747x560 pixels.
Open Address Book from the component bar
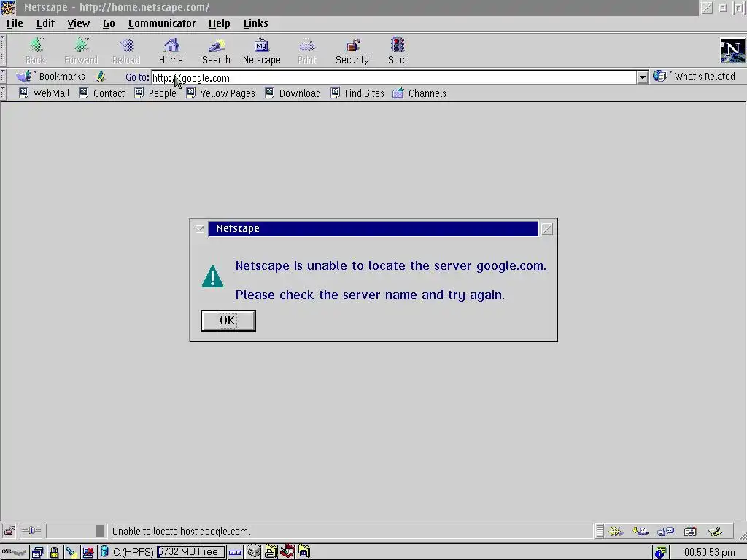click(x=690, y=531)
